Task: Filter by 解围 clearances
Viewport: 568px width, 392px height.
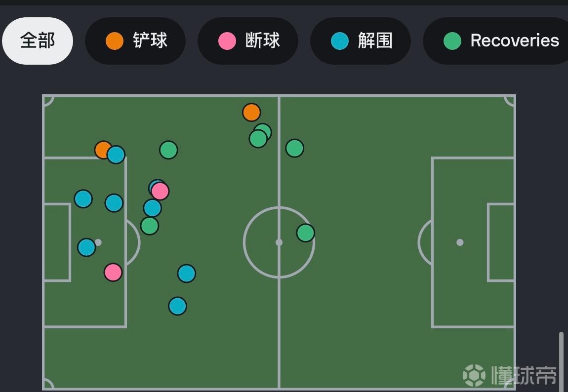Action: 361,41
